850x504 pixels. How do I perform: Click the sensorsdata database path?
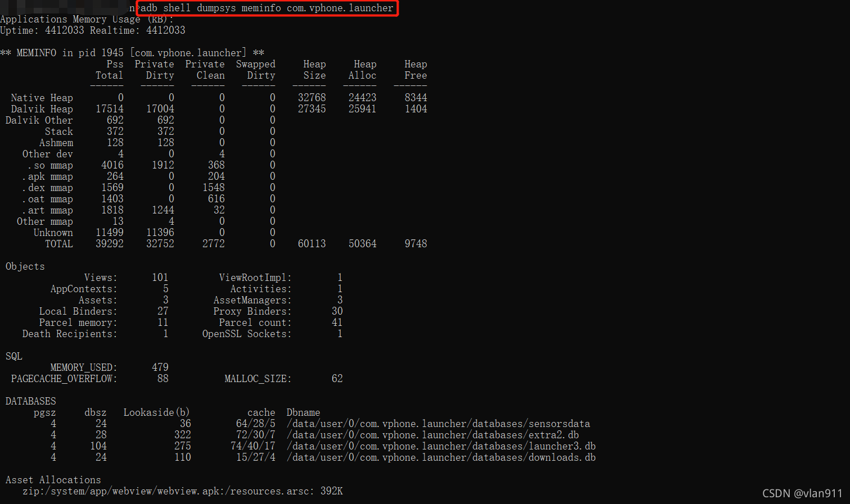pos(438,424)
